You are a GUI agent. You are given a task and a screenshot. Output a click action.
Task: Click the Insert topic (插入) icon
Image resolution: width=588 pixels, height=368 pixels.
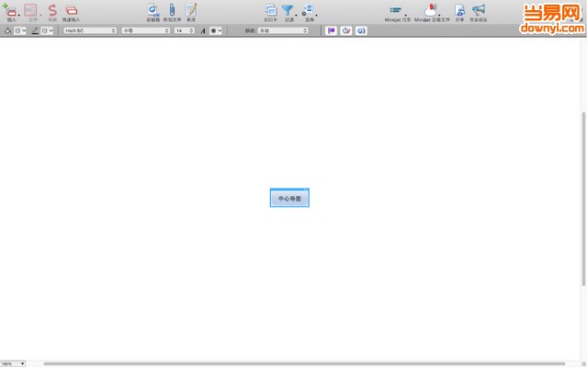pyautogui.click(x=11, y=10)
